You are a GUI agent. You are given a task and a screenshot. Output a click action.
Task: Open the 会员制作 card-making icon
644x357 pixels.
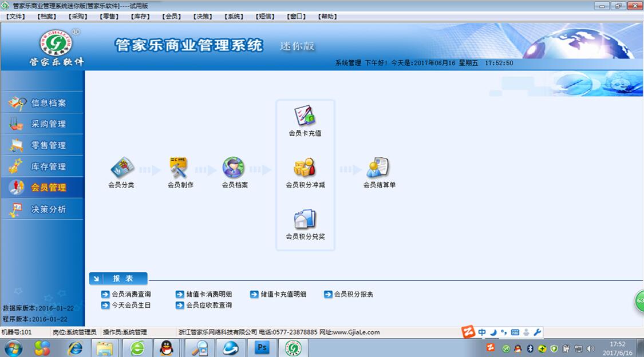click(x=180, y=172)
